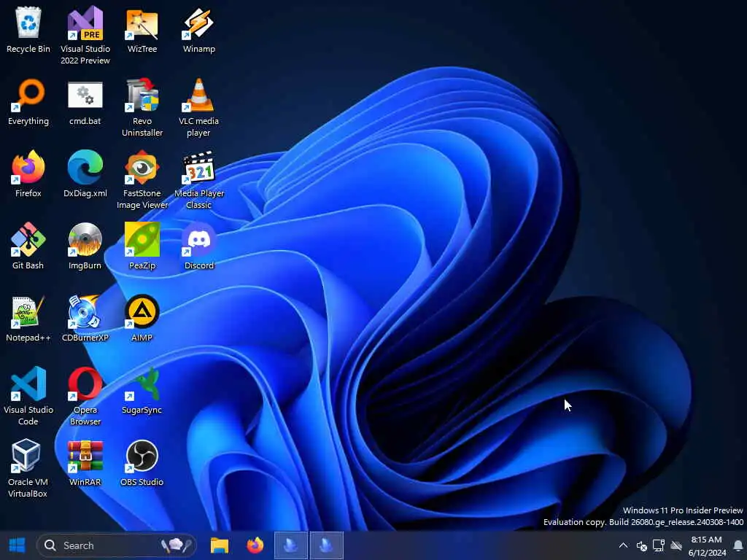The image size is (747, 560).
Task: Select Oracle VM VirtualBox shortcut
Action: 28,467
